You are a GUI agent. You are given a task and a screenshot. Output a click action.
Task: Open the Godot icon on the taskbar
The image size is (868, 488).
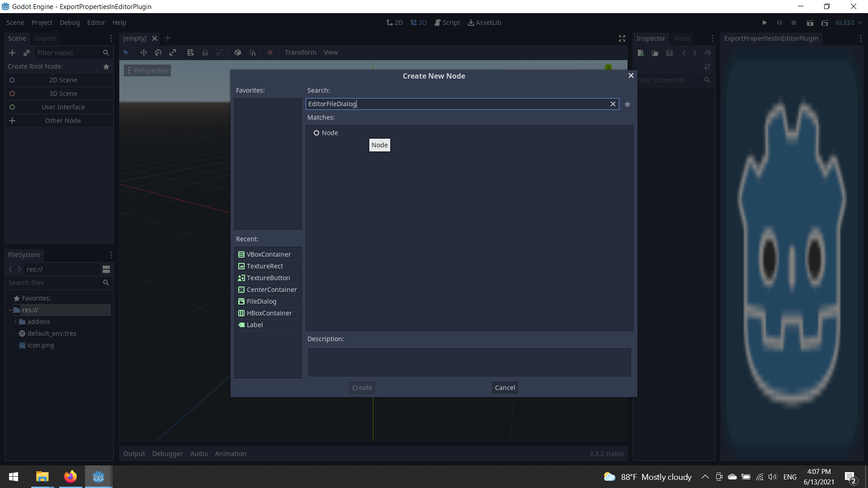tap(98, 477)
